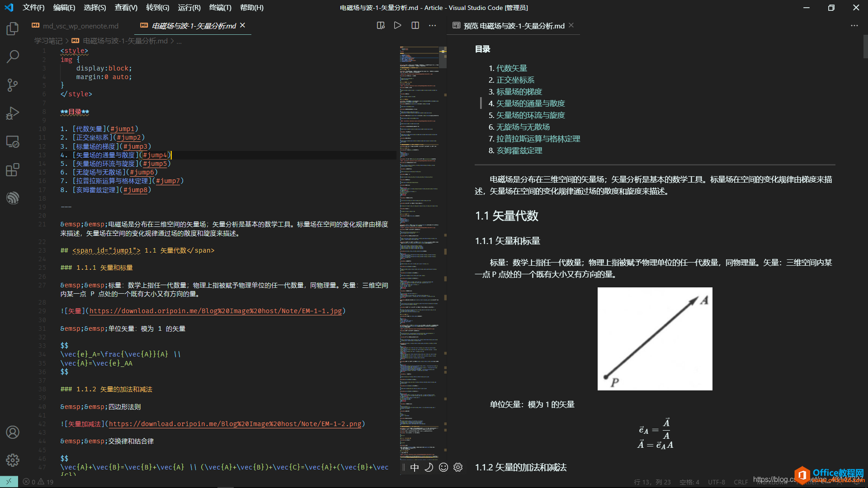Open the Accounts menu in activity bar
This screenshot has height=488, width=868.
(13, 432)
